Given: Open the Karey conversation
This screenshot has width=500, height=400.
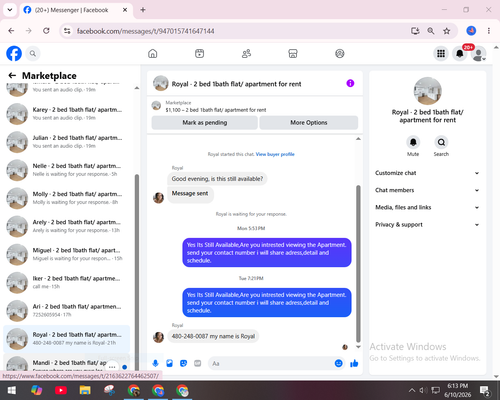Looking at the screenshot, I should (x=67, y=114).
